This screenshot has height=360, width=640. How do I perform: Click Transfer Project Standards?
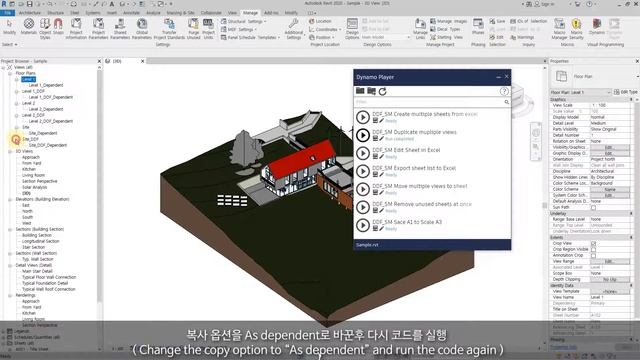(x=169, y=29)
